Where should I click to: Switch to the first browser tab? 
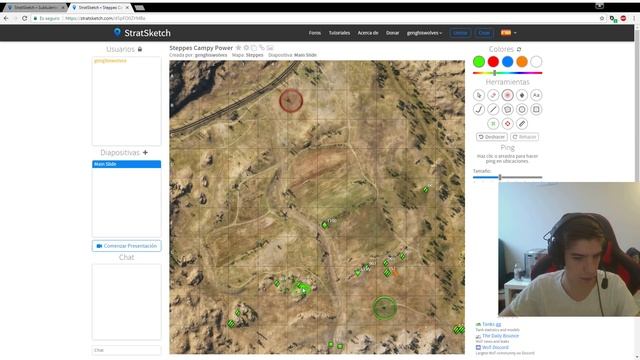pyautogui.click(x=36, y=7)
